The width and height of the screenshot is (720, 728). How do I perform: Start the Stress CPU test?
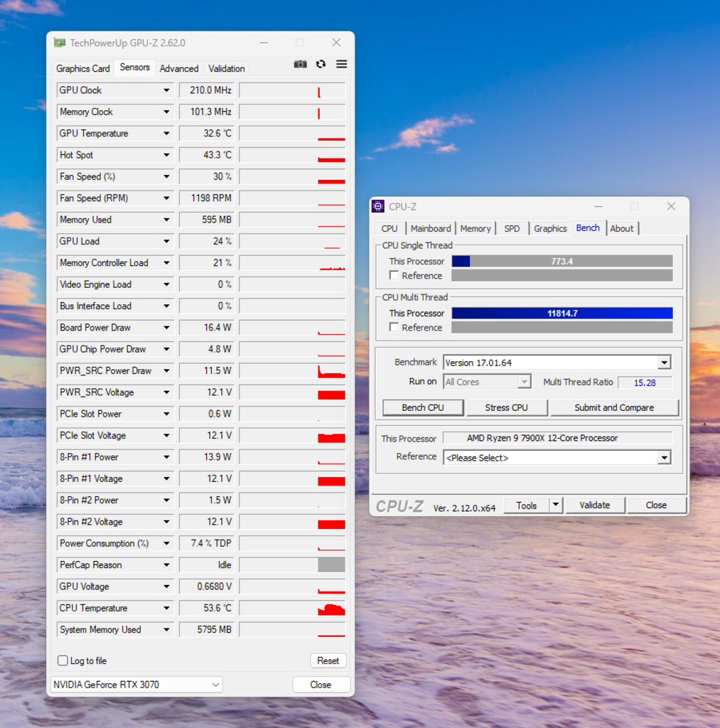coord(507,407)
